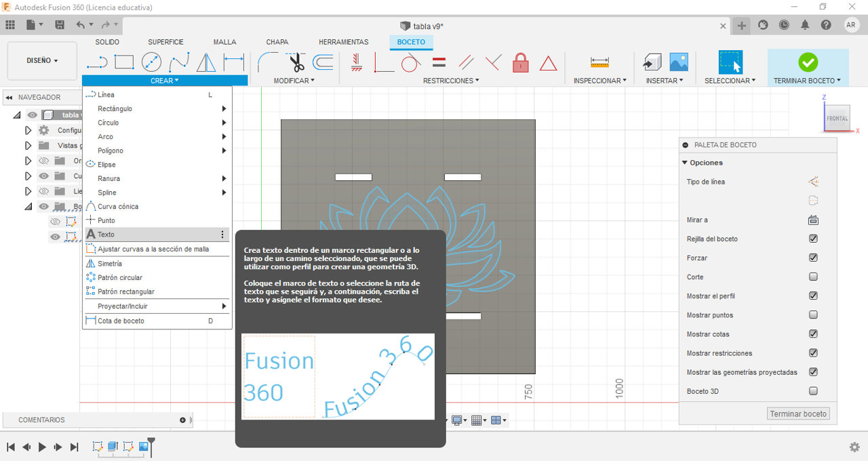
Task: Apply the Parallel constraint icon
Action: [x=466, y=63]
